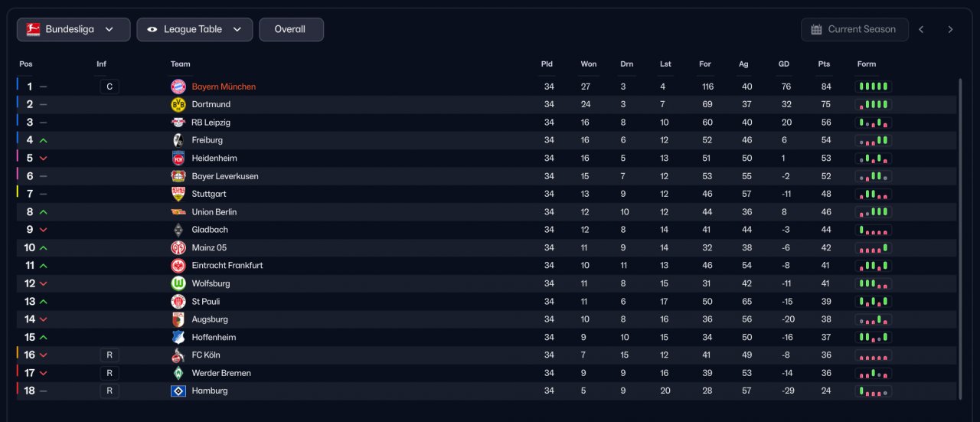Open the Heidenheim team link
Screen dimensions: 980x422
(214, 159)
